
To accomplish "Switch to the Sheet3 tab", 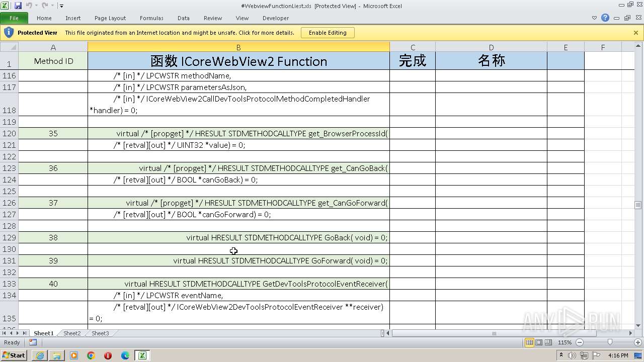I will pyautogui.click(x=100, y=333).
